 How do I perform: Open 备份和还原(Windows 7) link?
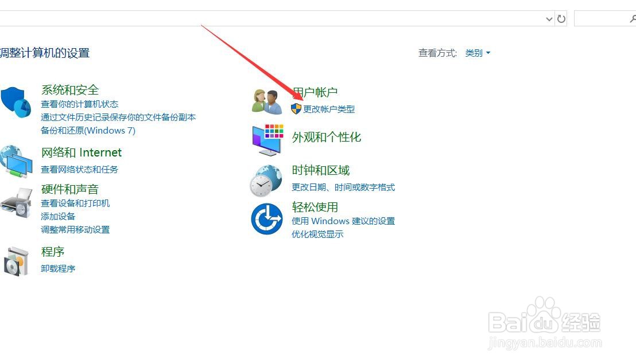click(x=88, y=130)
